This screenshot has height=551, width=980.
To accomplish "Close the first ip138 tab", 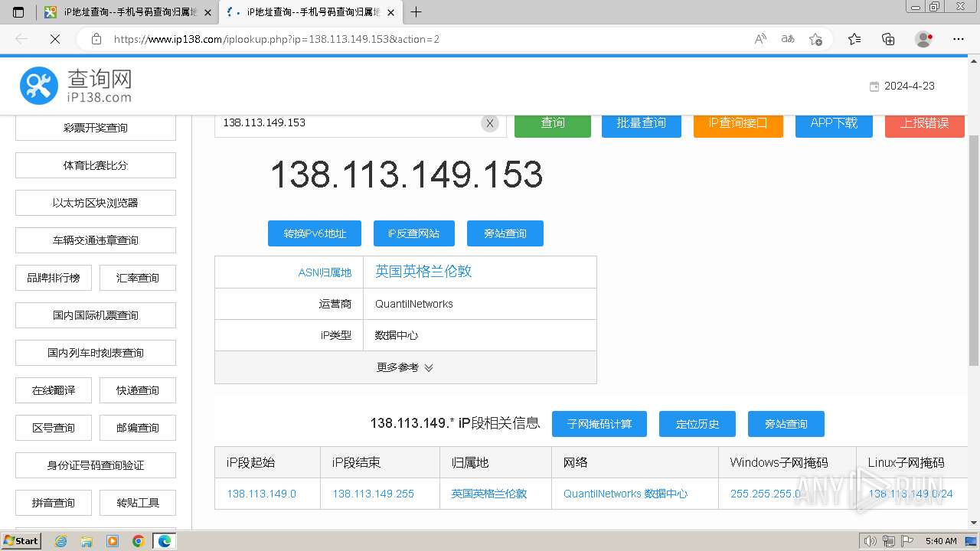I will [x=207, y=12].
